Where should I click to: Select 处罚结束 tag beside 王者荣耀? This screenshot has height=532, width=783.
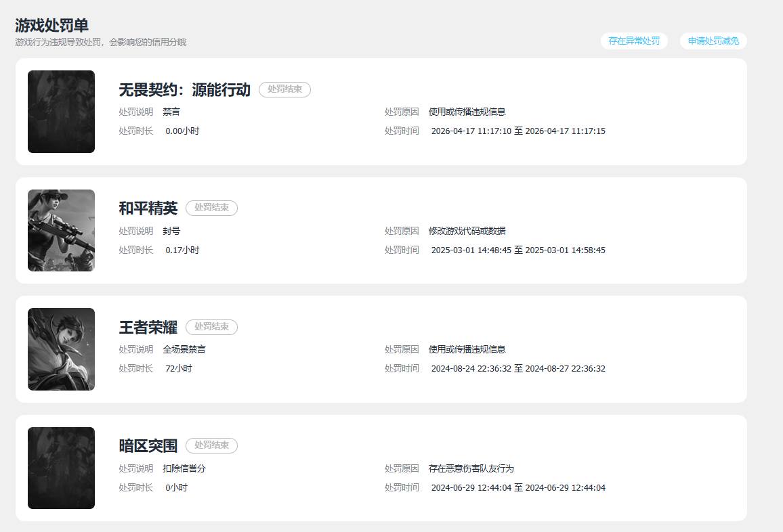212,327
